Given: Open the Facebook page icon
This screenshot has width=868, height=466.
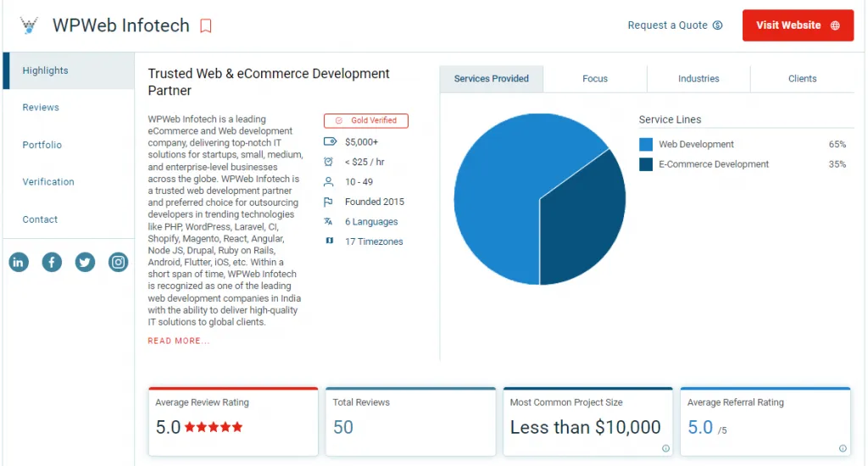Looking at the screenshot, I should tap(52, 263).
